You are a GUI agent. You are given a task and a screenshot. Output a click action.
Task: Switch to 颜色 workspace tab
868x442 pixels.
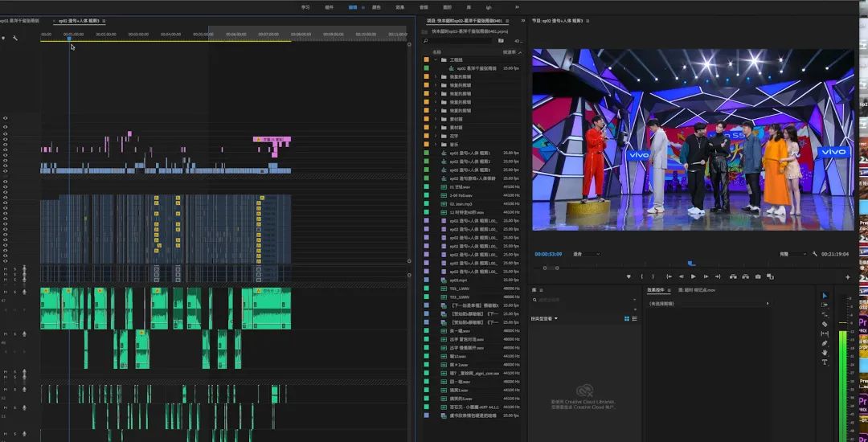pyautogui.click(x=376, y=6)
